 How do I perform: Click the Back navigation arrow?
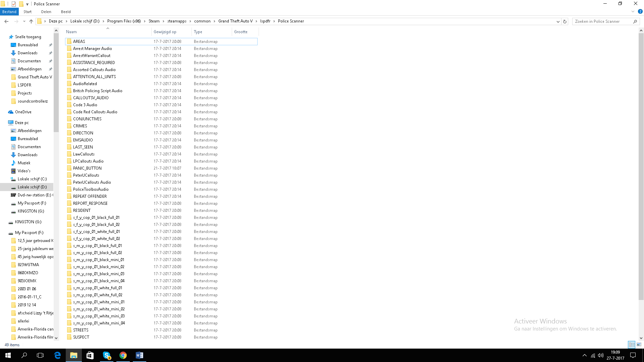(x=6, y=21)
